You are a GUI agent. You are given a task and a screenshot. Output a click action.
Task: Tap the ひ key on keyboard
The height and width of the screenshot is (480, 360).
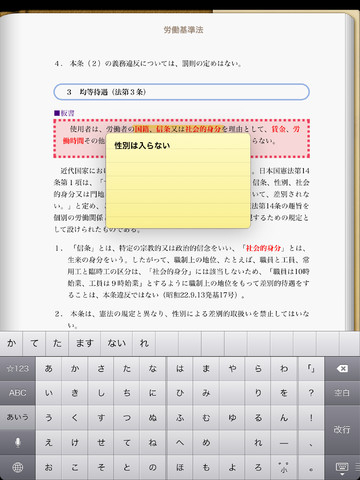(180, 393)
